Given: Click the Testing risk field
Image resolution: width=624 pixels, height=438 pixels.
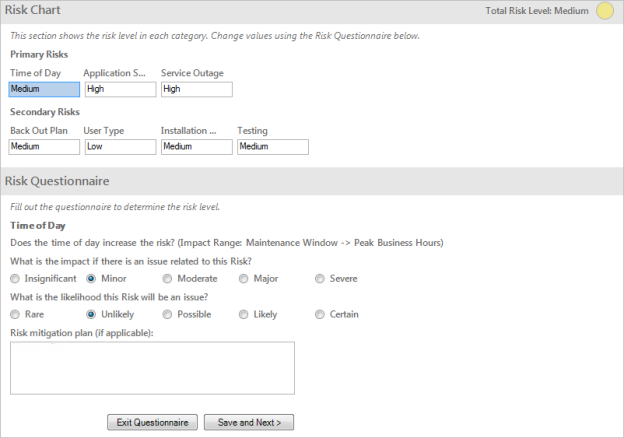Looking at the screenshot, I should [x=273, y=147].
